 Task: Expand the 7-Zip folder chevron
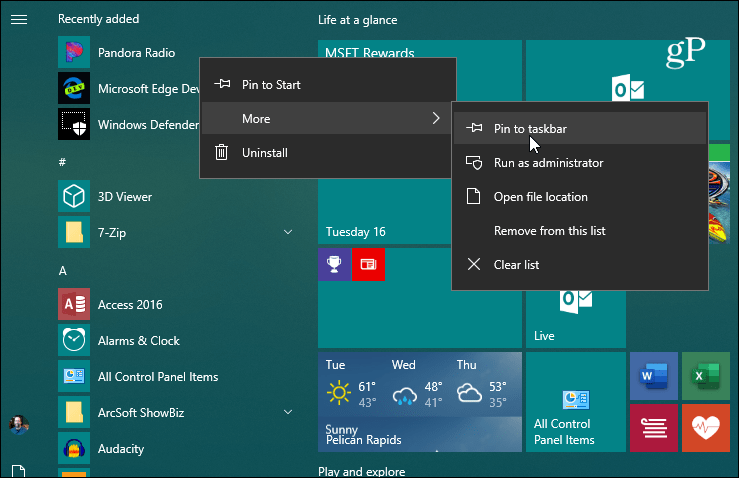pyautogui.click(x=288, y=232)
